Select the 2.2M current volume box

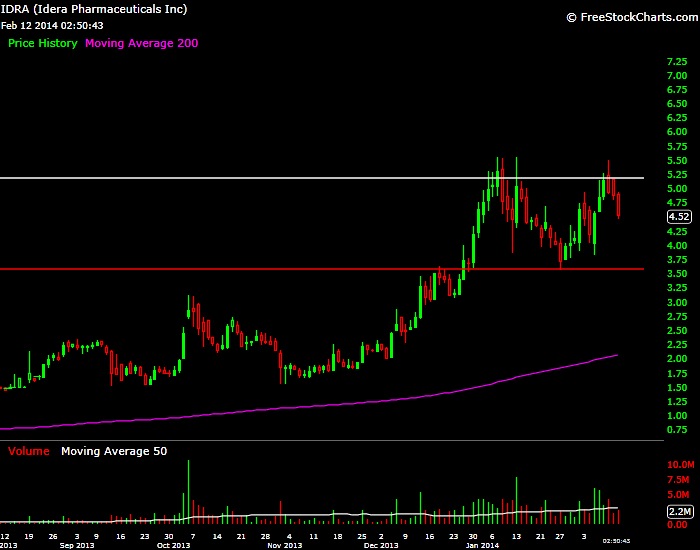[680, 511]
